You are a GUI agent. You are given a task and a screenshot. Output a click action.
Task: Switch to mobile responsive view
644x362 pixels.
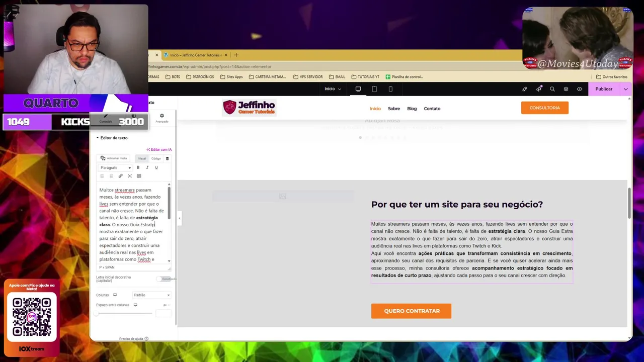390,89
